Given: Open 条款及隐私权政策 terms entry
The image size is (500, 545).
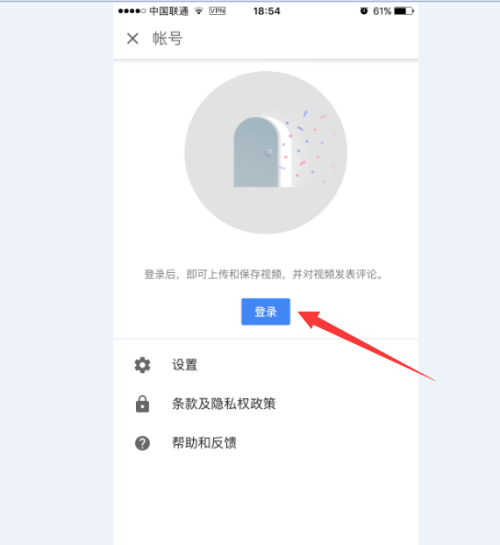Looking at the screenshot, I should point(224,404).
